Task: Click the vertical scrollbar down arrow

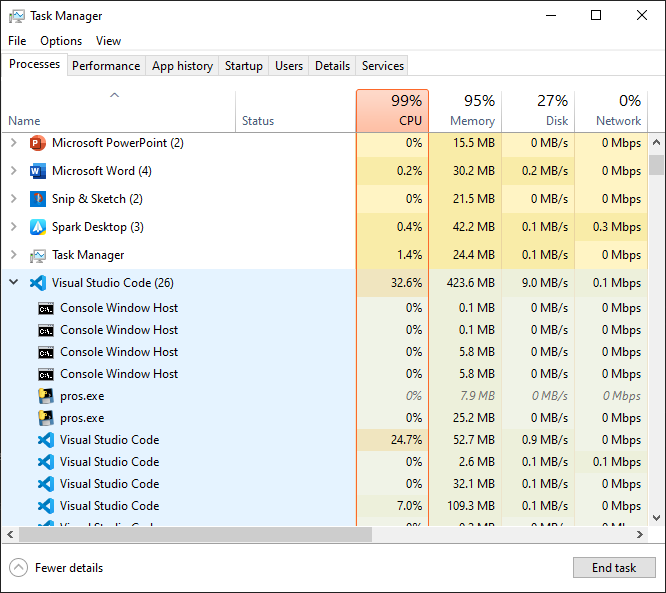Action: tap(656, 518)
